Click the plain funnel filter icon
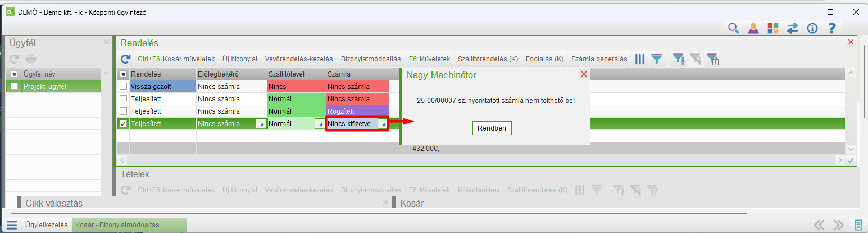This screenshot has width=868, height=233. 656,59
